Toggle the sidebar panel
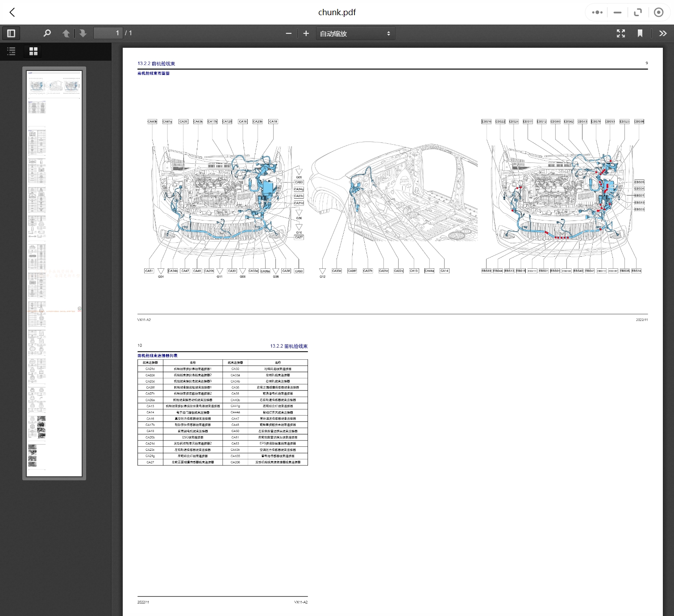This screenshot has height=616, width=674. coord(11,33)
